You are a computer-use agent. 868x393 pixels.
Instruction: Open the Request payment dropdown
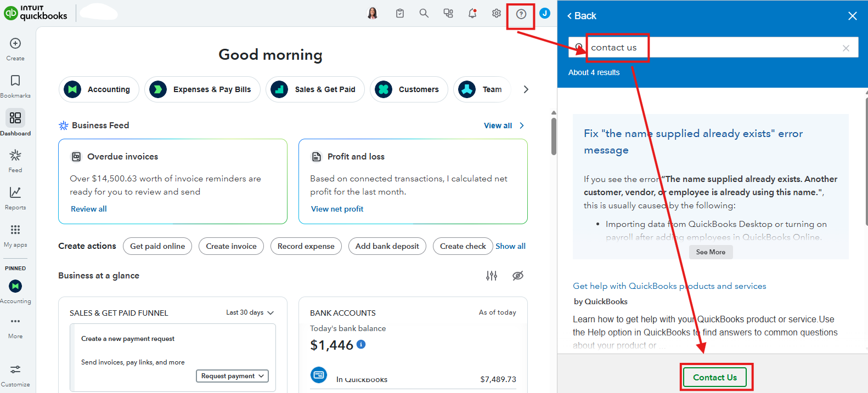232,376
